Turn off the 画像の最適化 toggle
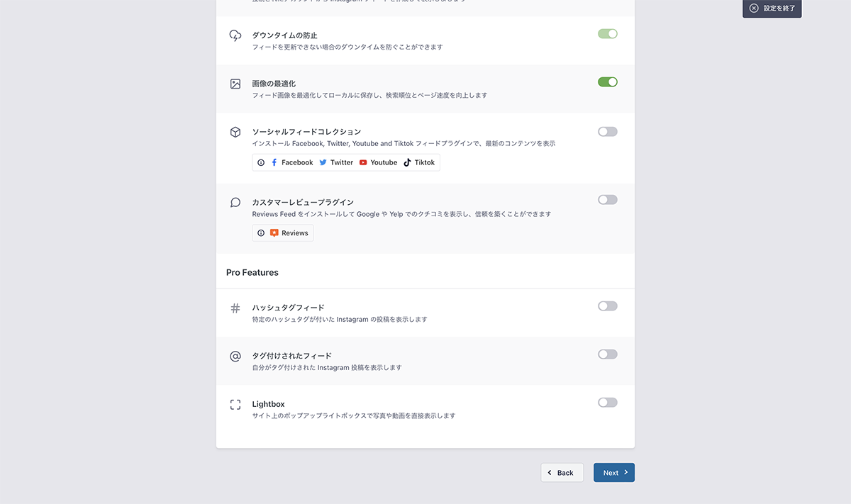851x504 pixels. (608, 82)
